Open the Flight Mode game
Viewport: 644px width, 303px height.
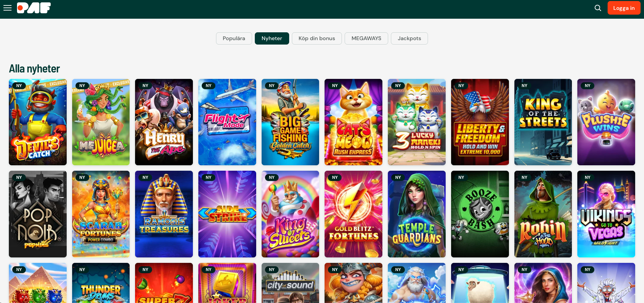(x=227, y=122)
